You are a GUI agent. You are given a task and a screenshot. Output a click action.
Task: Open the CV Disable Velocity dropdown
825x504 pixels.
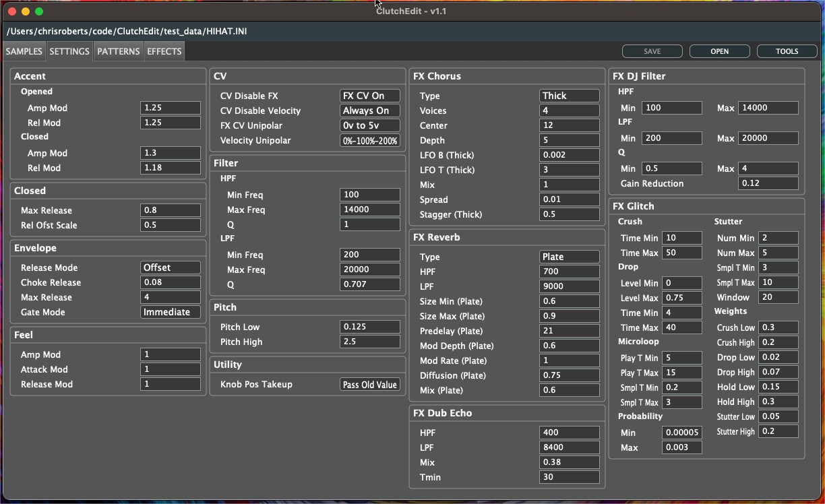370,111
